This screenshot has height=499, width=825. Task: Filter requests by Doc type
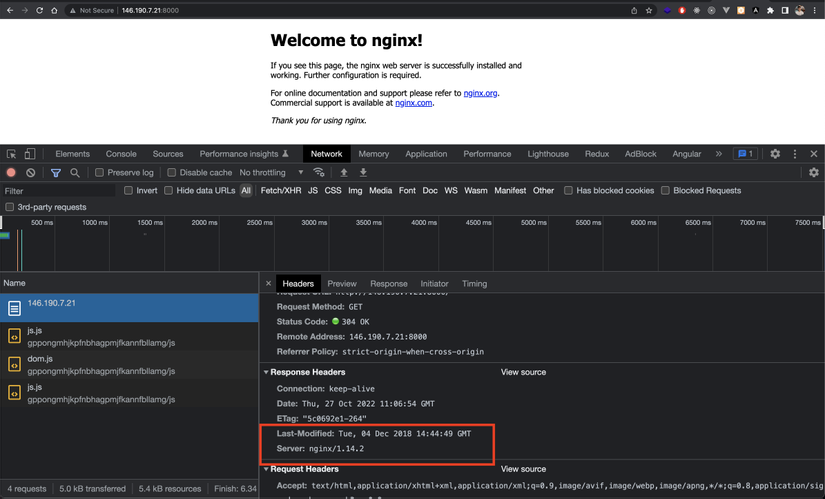click(x=430, y=191)
